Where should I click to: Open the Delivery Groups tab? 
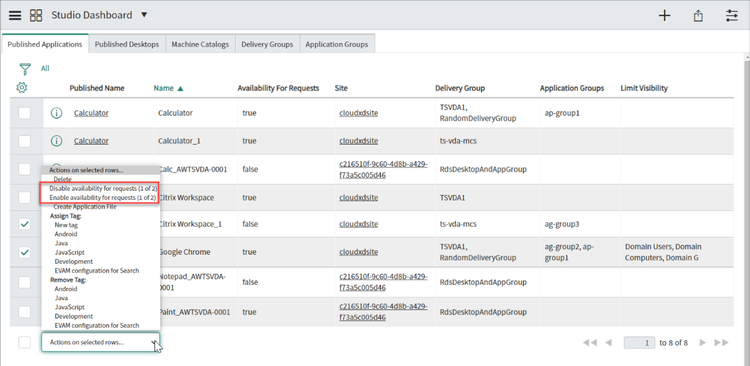267,44
